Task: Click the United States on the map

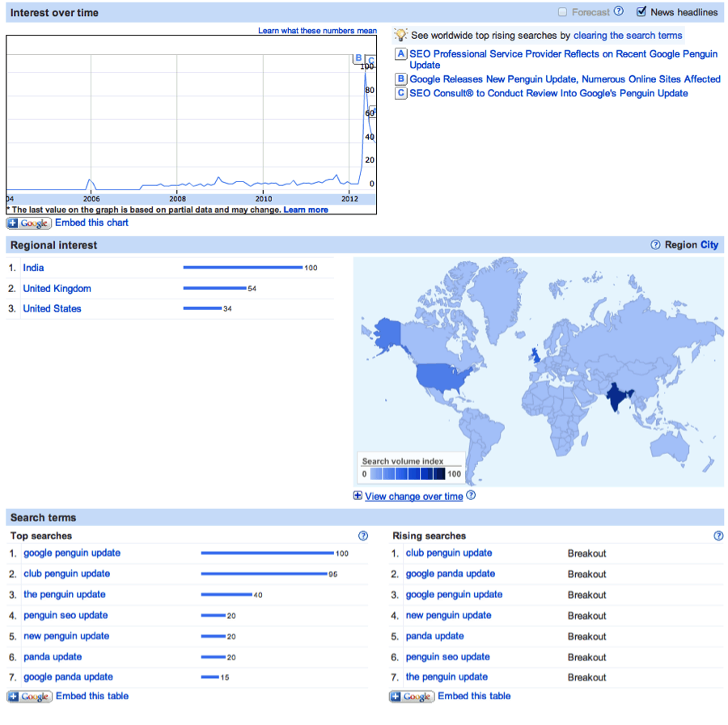Action: [441, 376]
